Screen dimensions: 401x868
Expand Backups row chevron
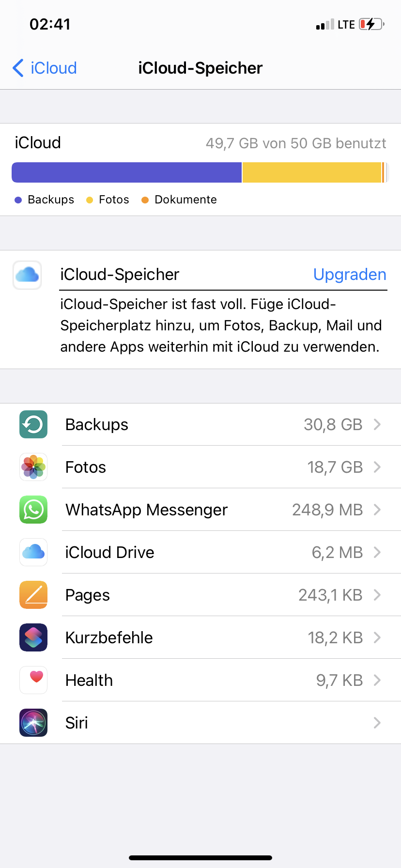coord(377,424)
